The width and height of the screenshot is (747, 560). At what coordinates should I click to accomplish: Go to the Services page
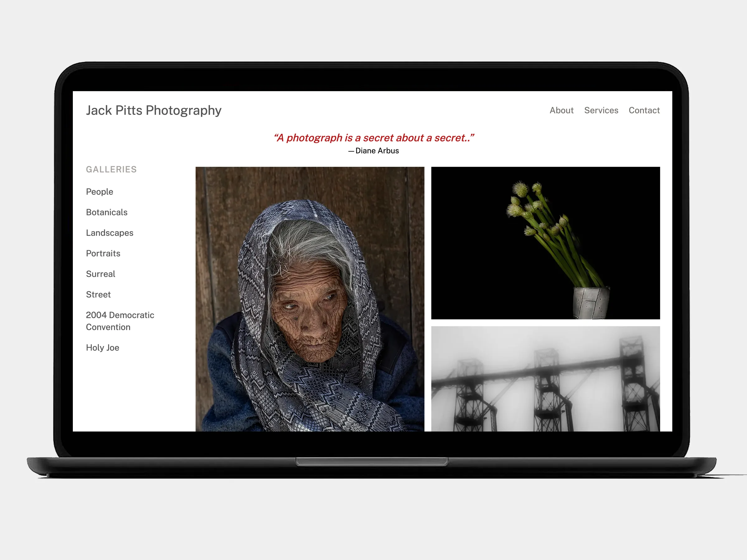601,110
